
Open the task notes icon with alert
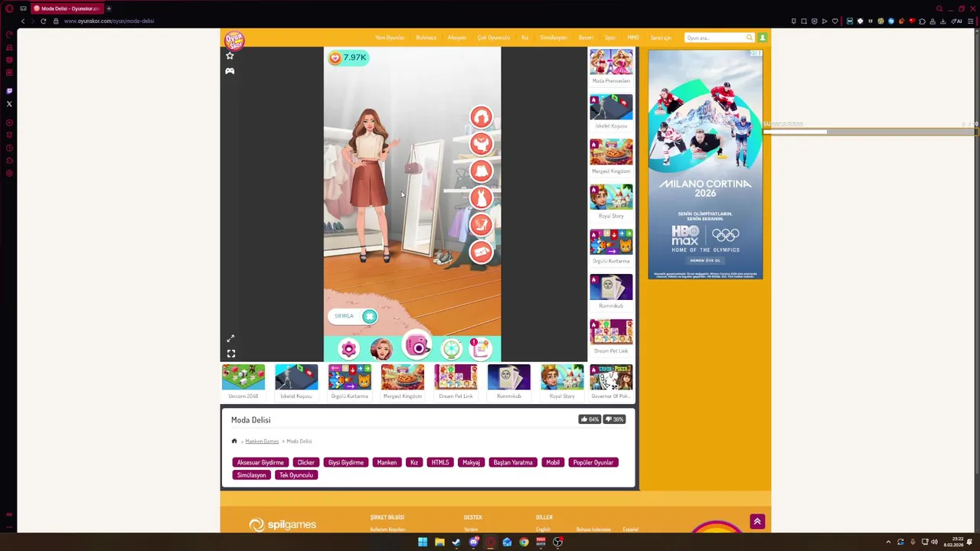coord(480,348)
